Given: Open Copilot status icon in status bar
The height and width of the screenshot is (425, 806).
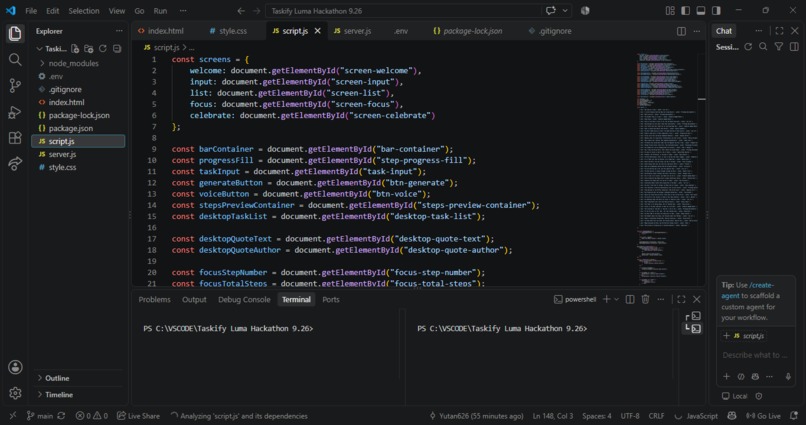Looking at the screenshot, I should [x=732, y=416].
